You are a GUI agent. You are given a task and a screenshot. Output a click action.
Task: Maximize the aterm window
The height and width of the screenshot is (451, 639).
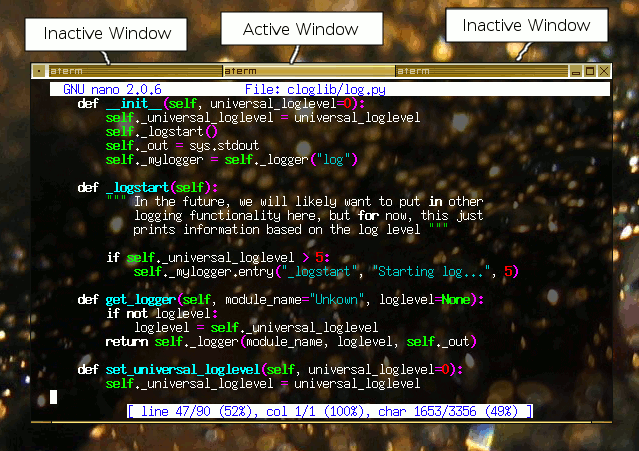590,71
